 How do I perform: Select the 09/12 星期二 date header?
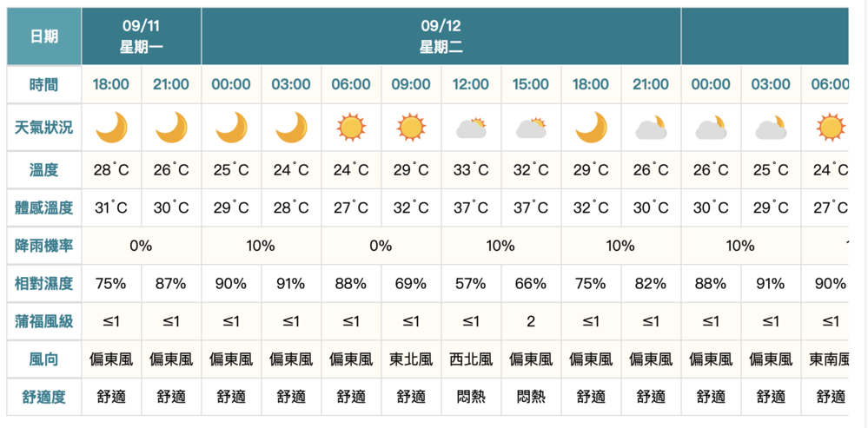pos(441,36)
